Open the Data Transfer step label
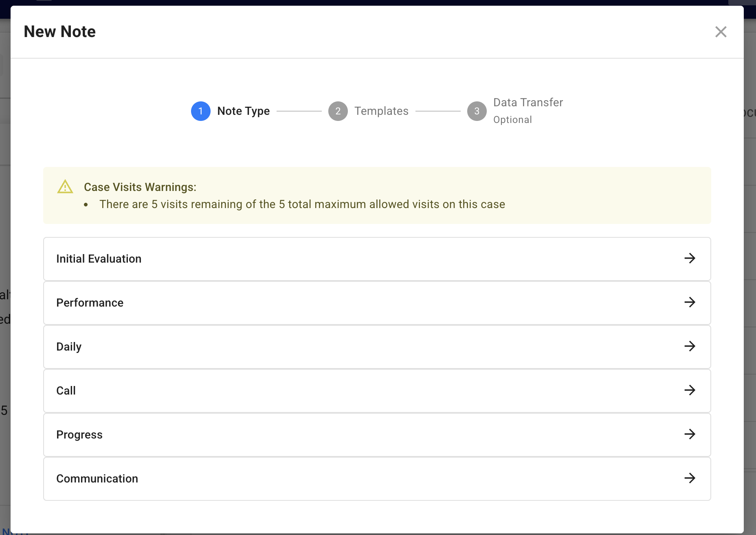Viewport: 756px width, 535px height. tap(528, 103)
